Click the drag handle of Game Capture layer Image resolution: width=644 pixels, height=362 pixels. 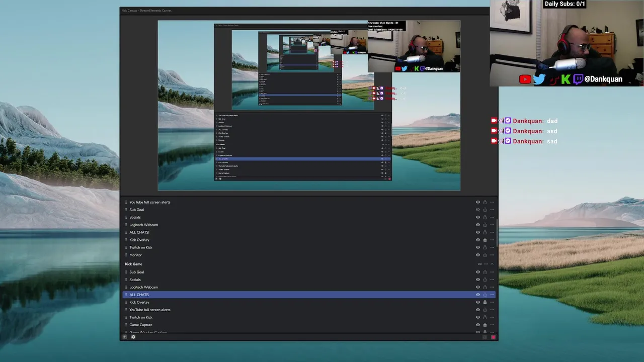126,325
